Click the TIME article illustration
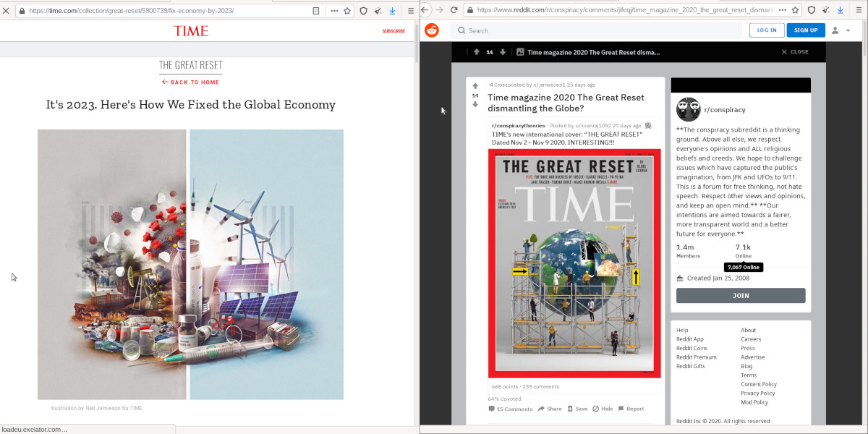This screenshot has height=434, width=868. pos(190,265)
